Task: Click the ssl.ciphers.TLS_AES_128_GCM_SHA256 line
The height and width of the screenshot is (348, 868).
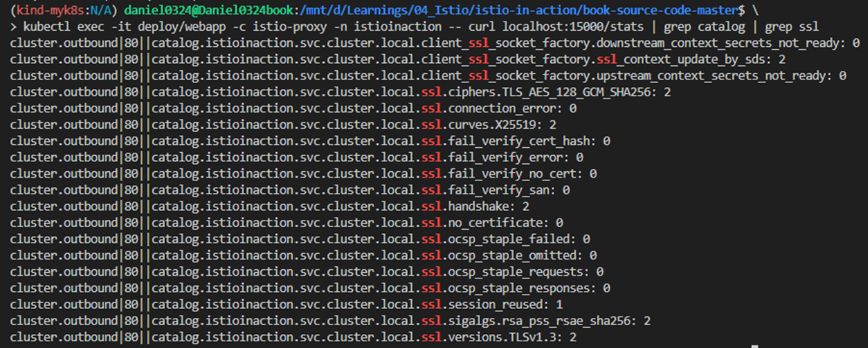Action: tap(340, 92)
